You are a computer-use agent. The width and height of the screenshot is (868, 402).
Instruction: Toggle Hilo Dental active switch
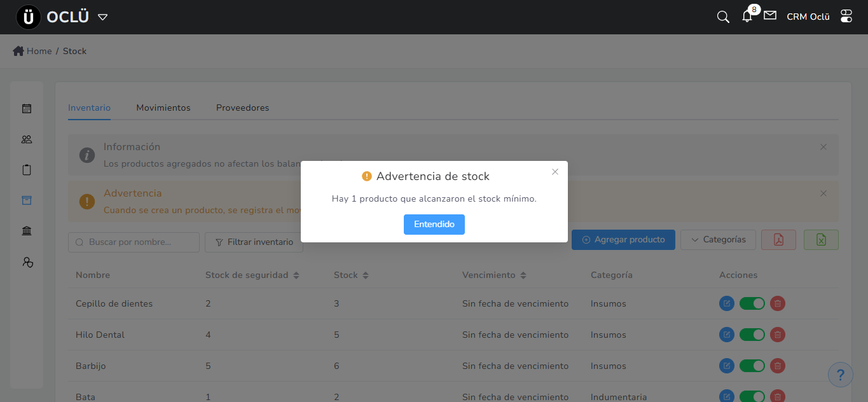[752, 335]
